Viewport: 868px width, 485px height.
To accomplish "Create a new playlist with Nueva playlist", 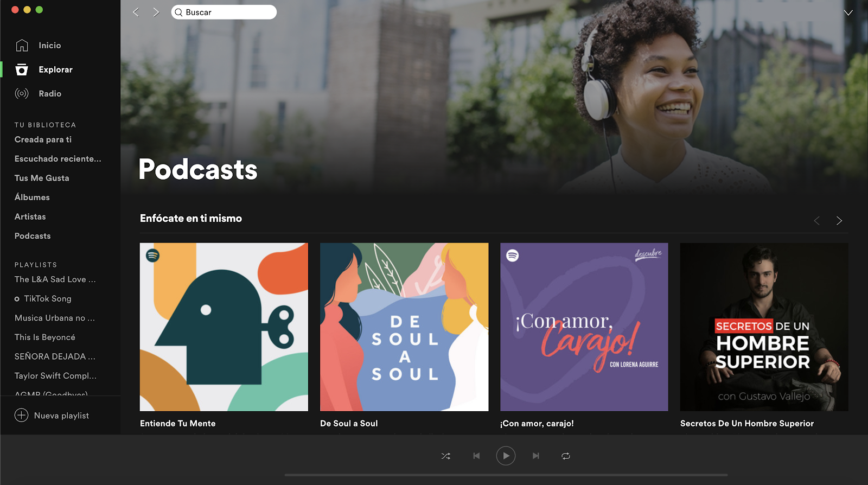I will pos(61,416).
